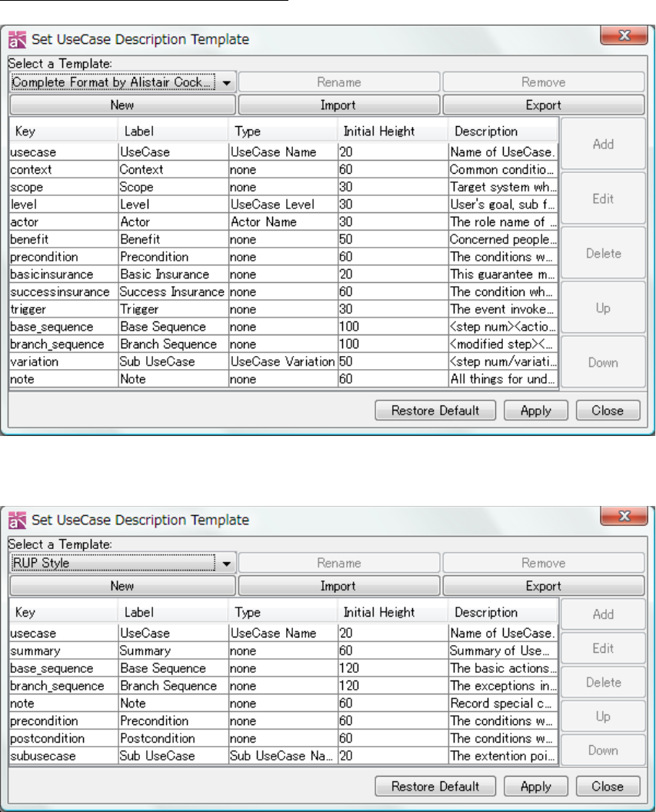Click the 'Basic Insurance' label cell
This screenshot has width=656, height=812.
point(174,275)
